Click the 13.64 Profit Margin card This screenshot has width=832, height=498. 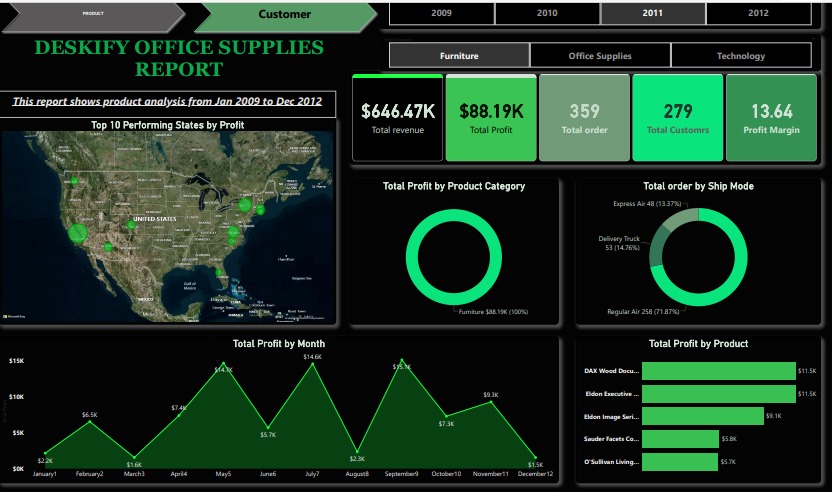coord(771,118)
